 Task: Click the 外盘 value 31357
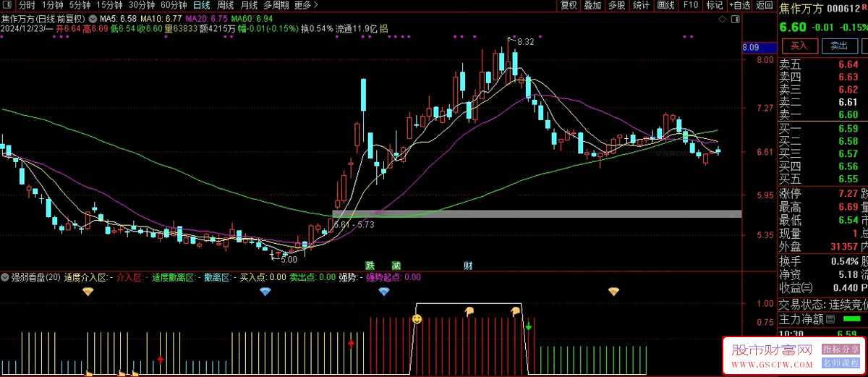[843, 247]
